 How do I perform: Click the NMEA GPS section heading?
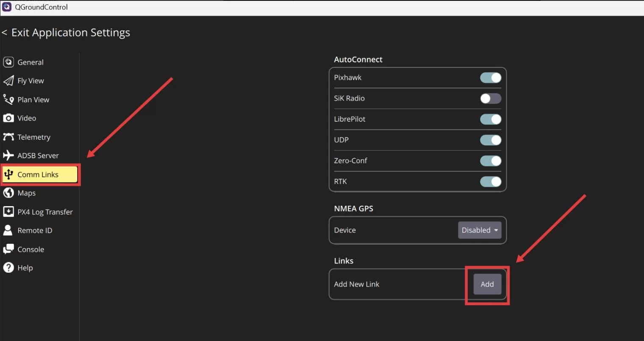(354, 209)
